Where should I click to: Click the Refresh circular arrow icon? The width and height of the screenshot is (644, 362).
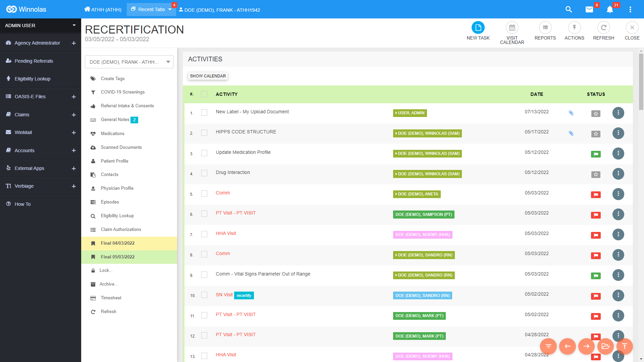pos(603,27)
